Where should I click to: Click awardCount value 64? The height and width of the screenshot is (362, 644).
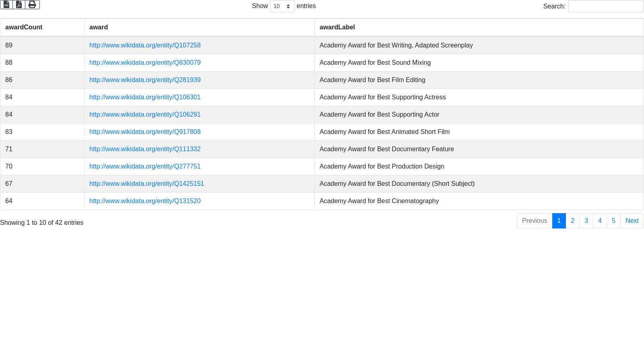(x=9, y=201)
